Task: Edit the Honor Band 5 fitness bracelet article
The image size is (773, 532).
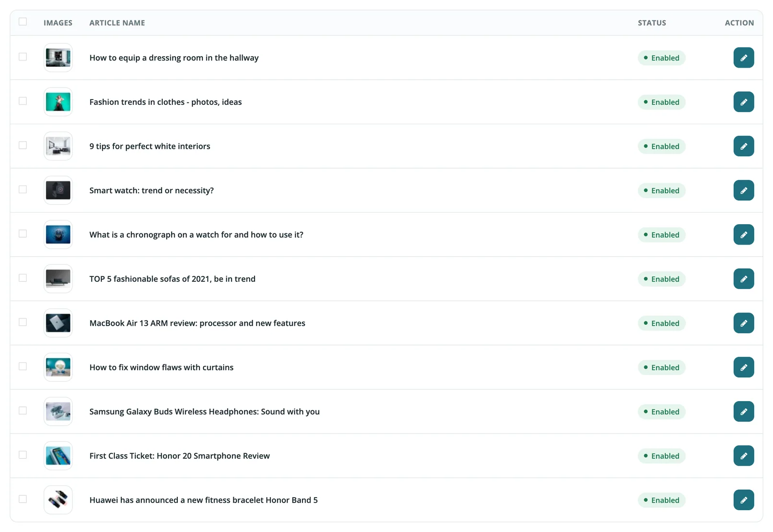Action: coord(744,500)
